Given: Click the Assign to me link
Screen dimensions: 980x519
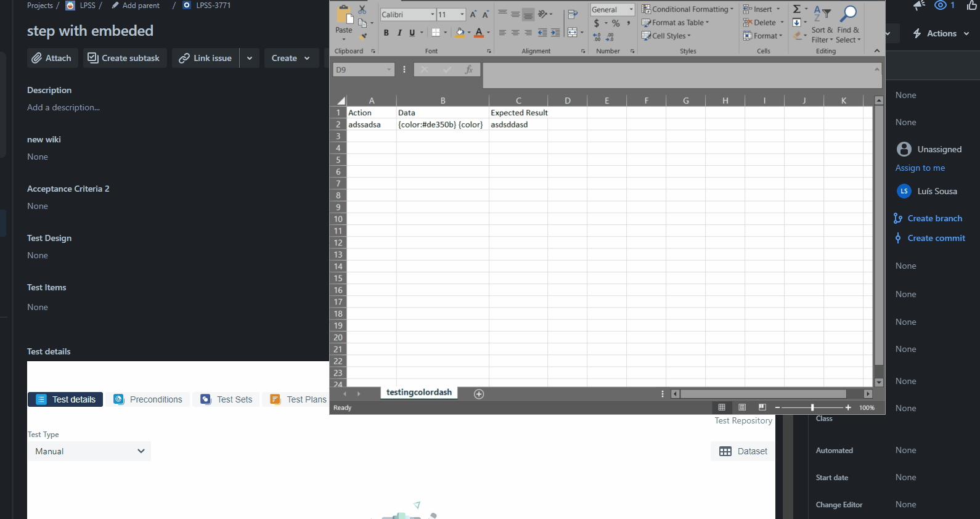Looking at the screenshot, I should coord(920,168).
